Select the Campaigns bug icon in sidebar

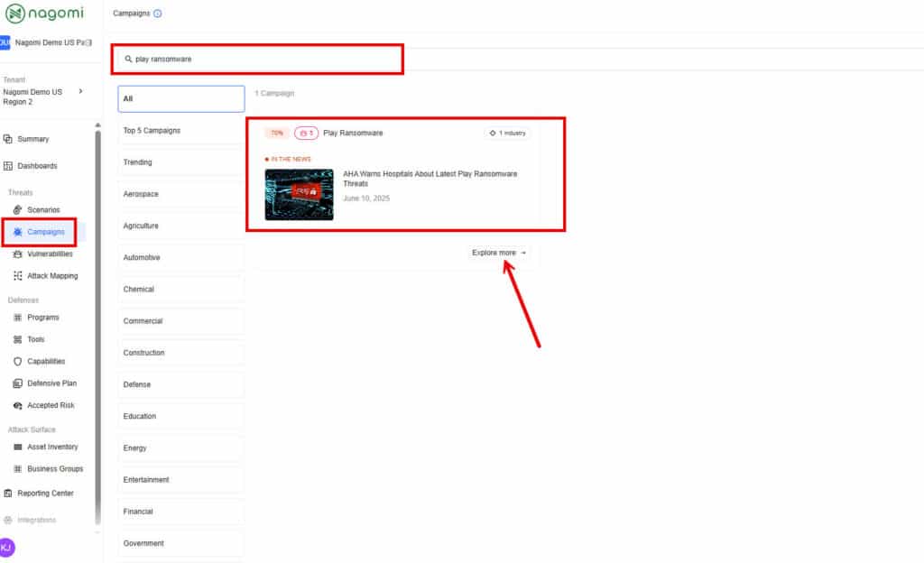(18, 232)
